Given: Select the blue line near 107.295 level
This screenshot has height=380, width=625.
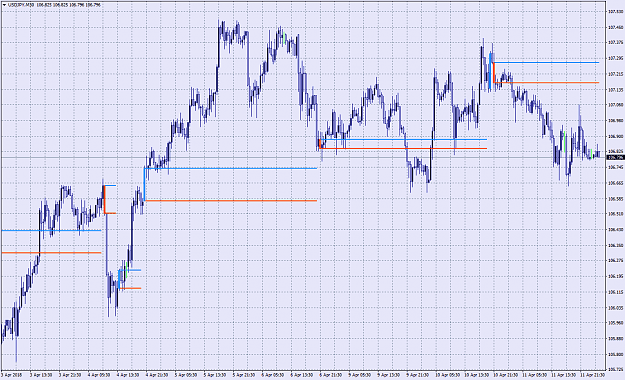Looking at the screenshot, I should 546,62.
